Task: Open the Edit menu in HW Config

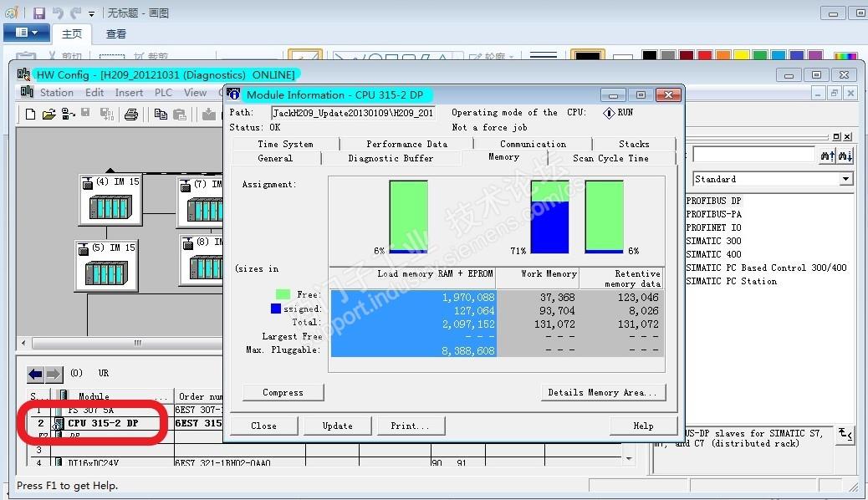Action: coord(94,93)
